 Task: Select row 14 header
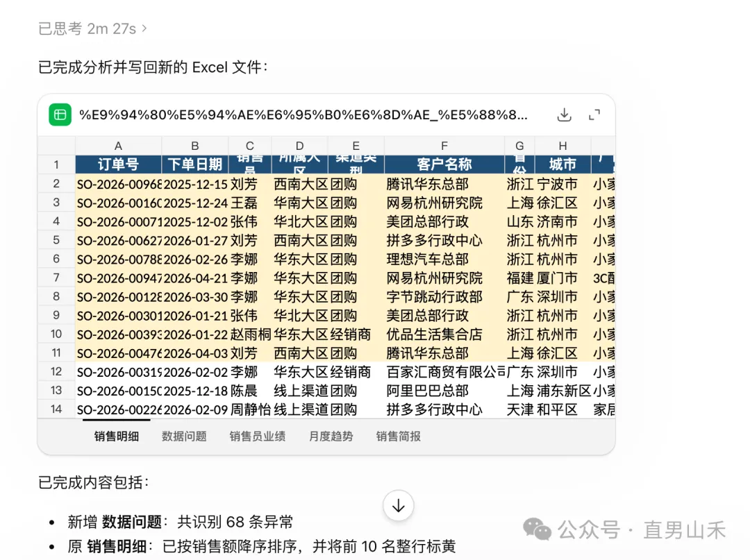pos(56,409)
